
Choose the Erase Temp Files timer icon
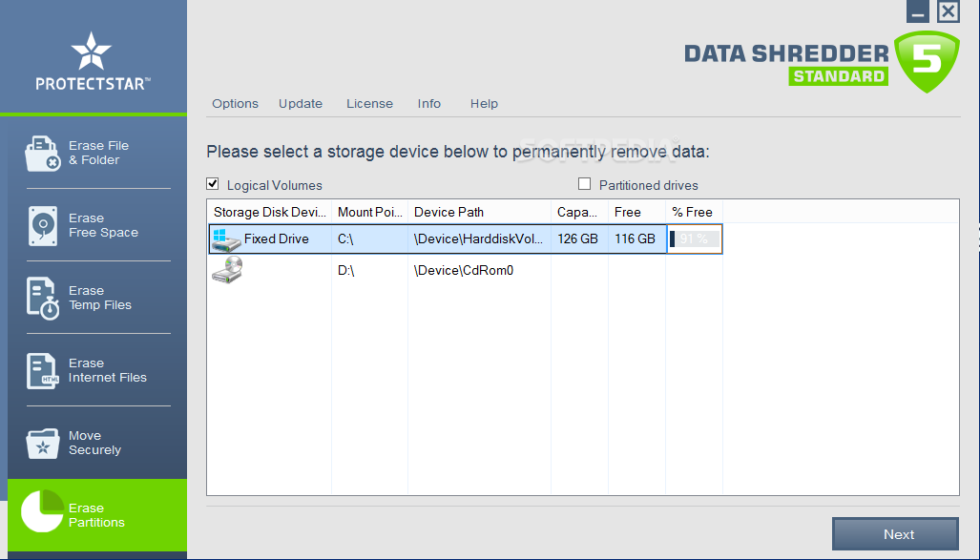43,298
